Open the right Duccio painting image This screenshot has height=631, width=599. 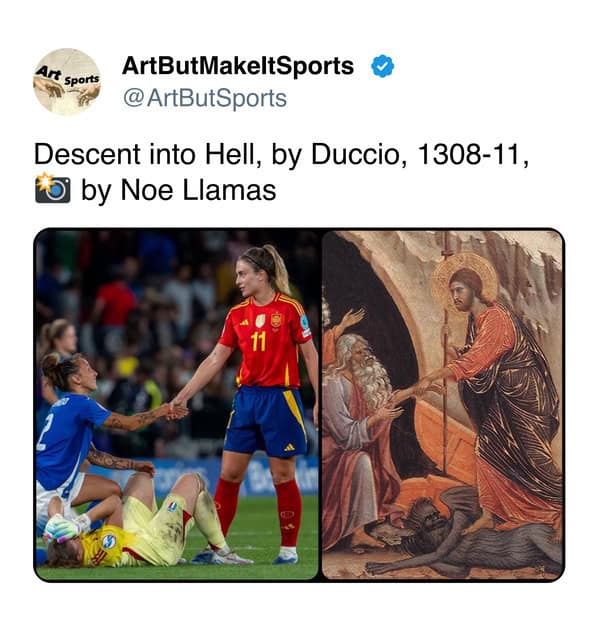[442, 404]
